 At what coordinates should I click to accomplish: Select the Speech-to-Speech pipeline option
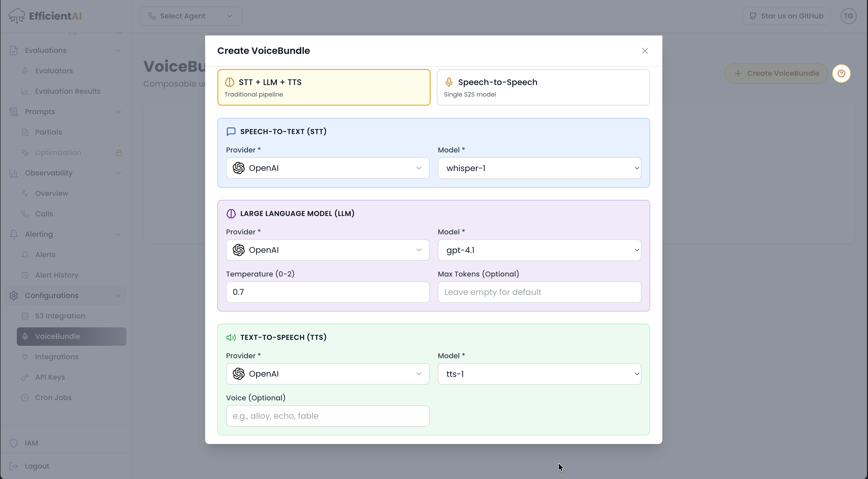pos(543,87)
